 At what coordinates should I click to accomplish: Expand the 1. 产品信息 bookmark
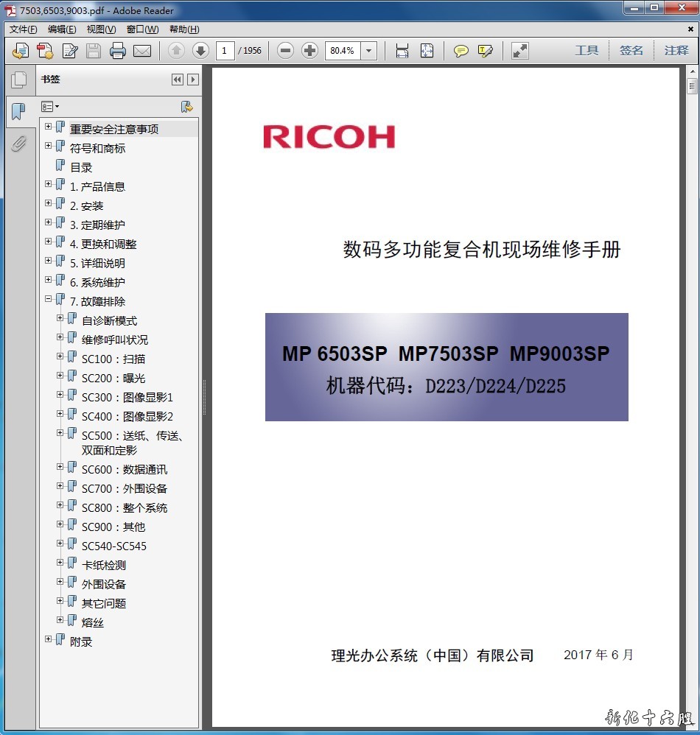(49, 185)
